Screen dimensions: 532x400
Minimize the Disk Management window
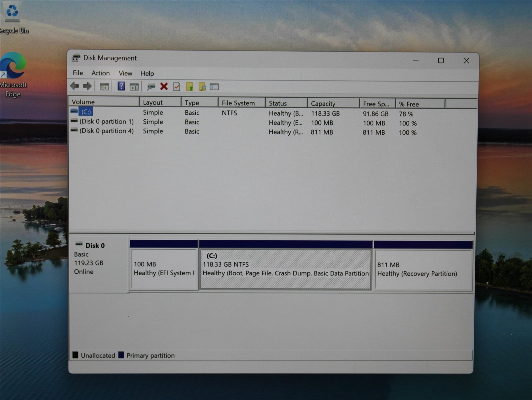pyautogui.click(x=416, y=60)
